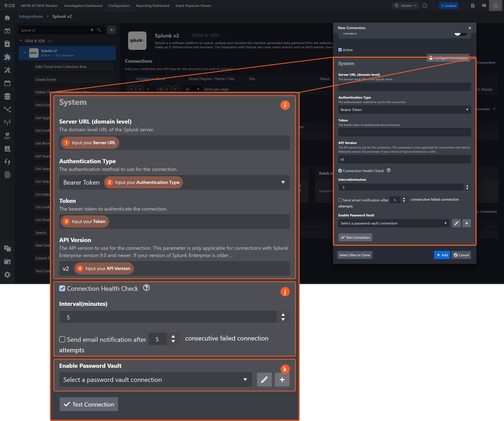The width and height of the screenshot is (504, 421).
Task: Open the integrations puzzle-piece icon
Action: click(x=7, y=57)
